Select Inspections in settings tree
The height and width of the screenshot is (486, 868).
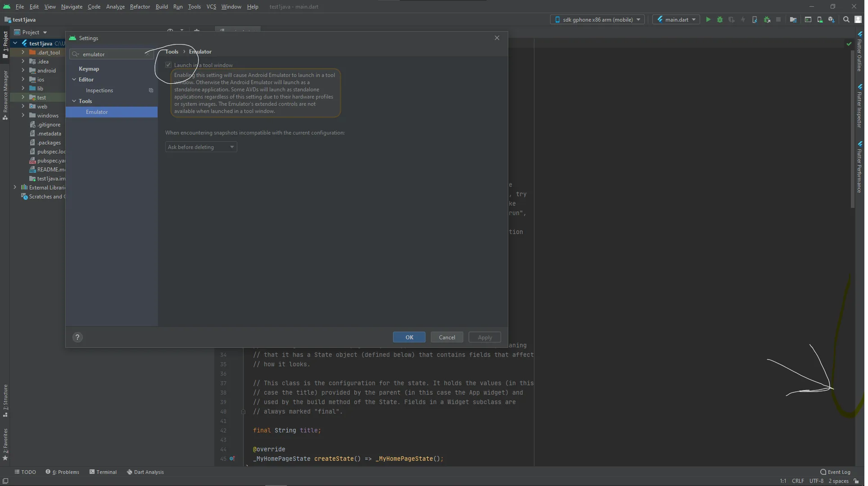tap(99, 91)
